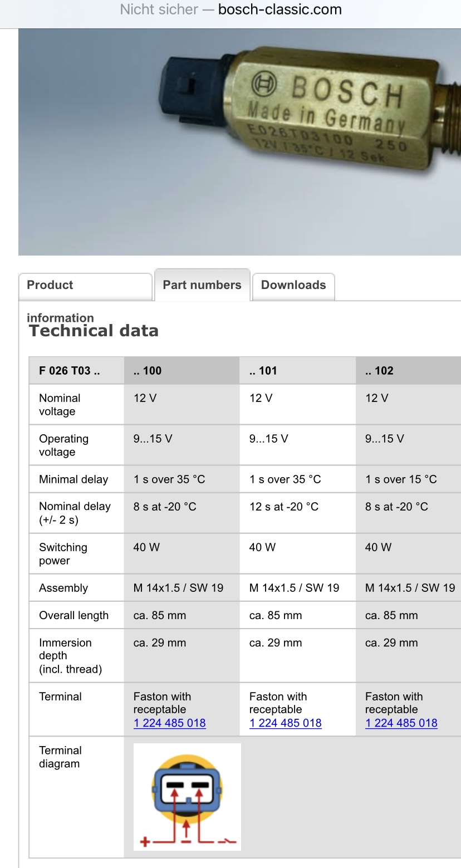Viewport: 461px width, 868px height.
Task: Select 'Faston with receptable' text in column 100
Action: (x=162, y=703)
